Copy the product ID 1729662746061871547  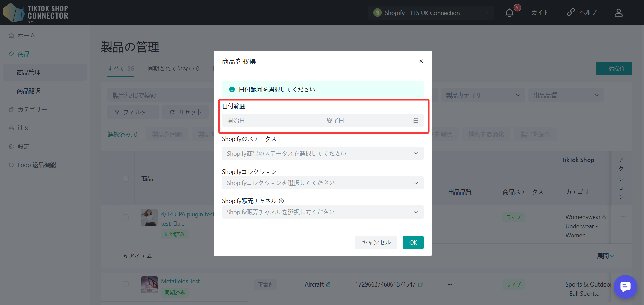pos(420,284)
